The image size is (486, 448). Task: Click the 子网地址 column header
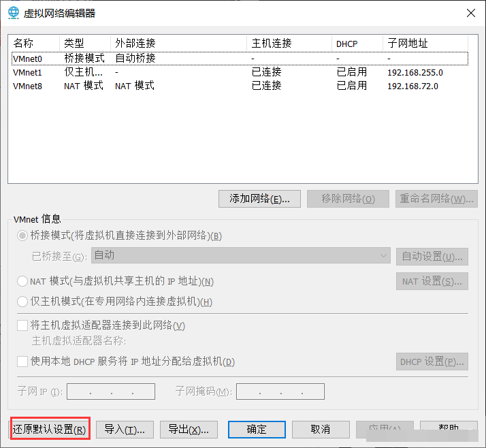point(425,43)
